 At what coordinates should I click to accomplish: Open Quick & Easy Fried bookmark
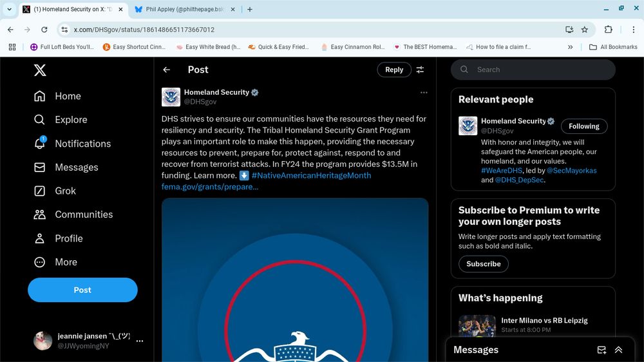278,47
